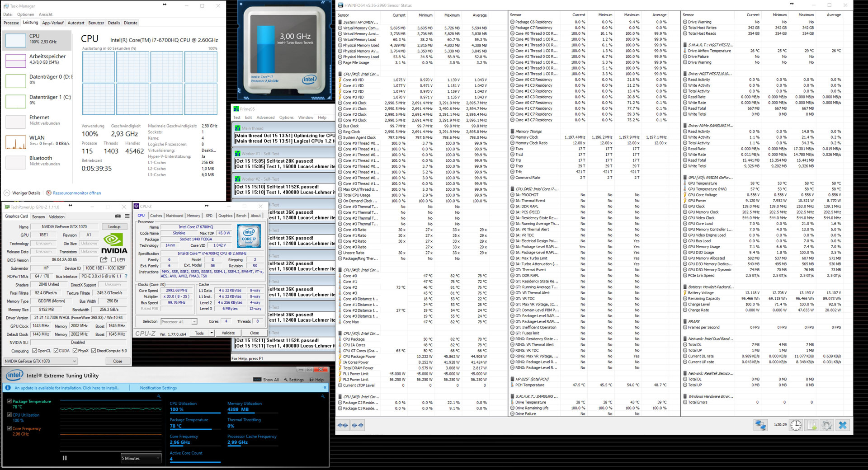The height and width of the screenshot is (470, 868).
Task: Open CPU-Z Tools dropdown arrow
Action: (x=212, y=333)
